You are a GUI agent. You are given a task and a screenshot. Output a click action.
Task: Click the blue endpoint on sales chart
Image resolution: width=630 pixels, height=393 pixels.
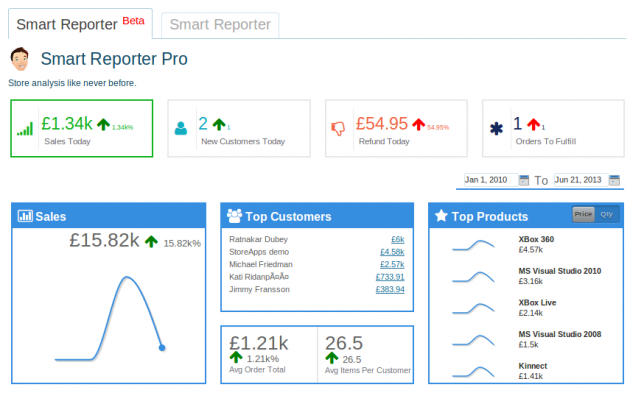(162, 348)
